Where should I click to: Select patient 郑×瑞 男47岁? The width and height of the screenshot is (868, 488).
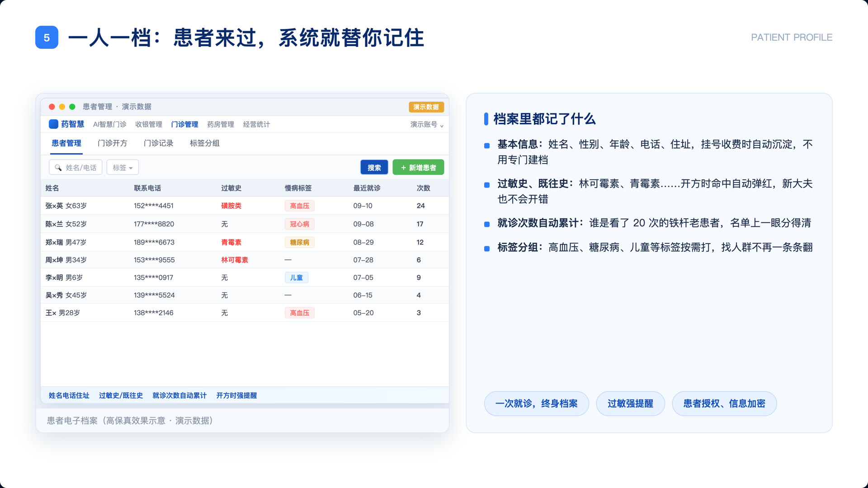(66, 242)
